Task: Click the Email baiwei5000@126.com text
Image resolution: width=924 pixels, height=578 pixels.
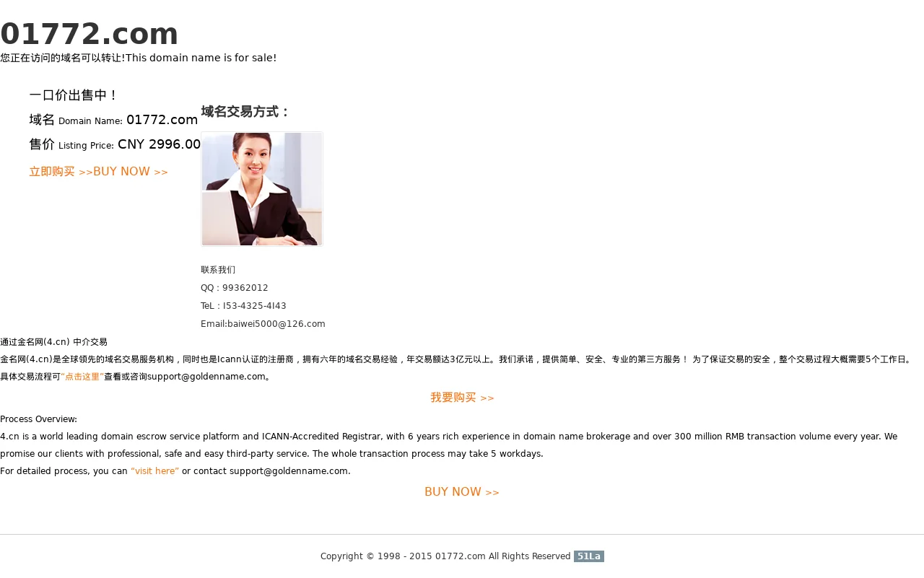Action: click(263, 324)
